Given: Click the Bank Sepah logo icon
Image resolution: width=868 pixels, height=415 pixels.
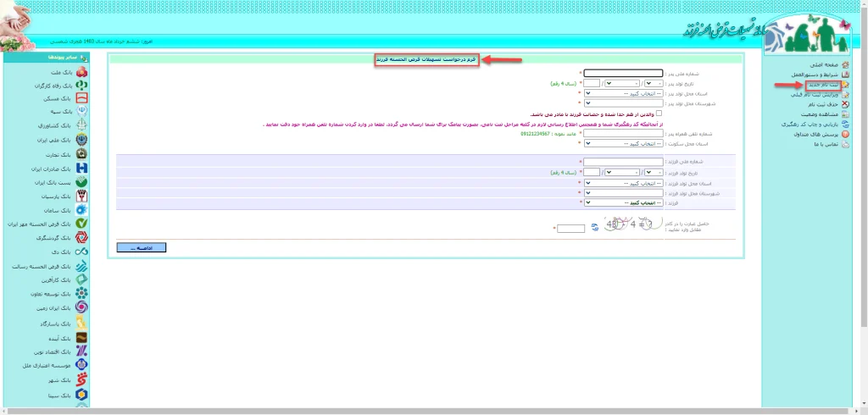Looking at the screenshot, I should click(x=81, y=112).
